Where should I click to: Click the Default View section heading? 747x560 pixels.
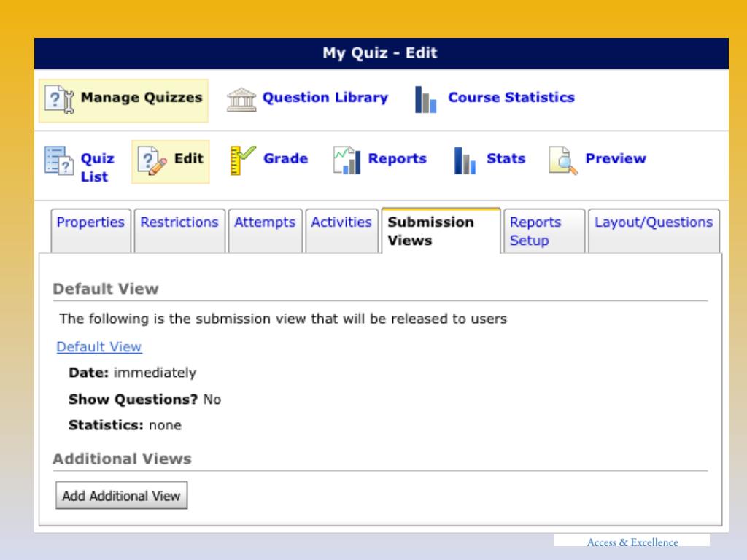[x=106, y=289]
